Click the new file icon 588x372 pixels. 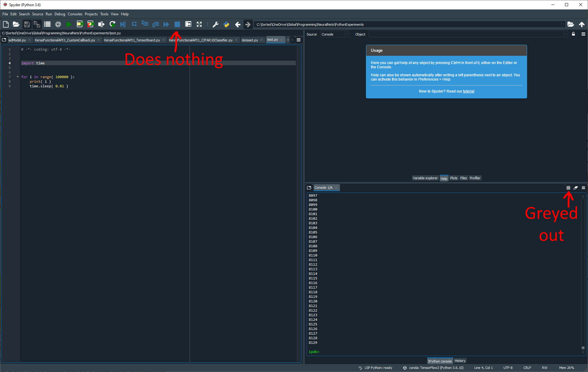coord(6,24)
